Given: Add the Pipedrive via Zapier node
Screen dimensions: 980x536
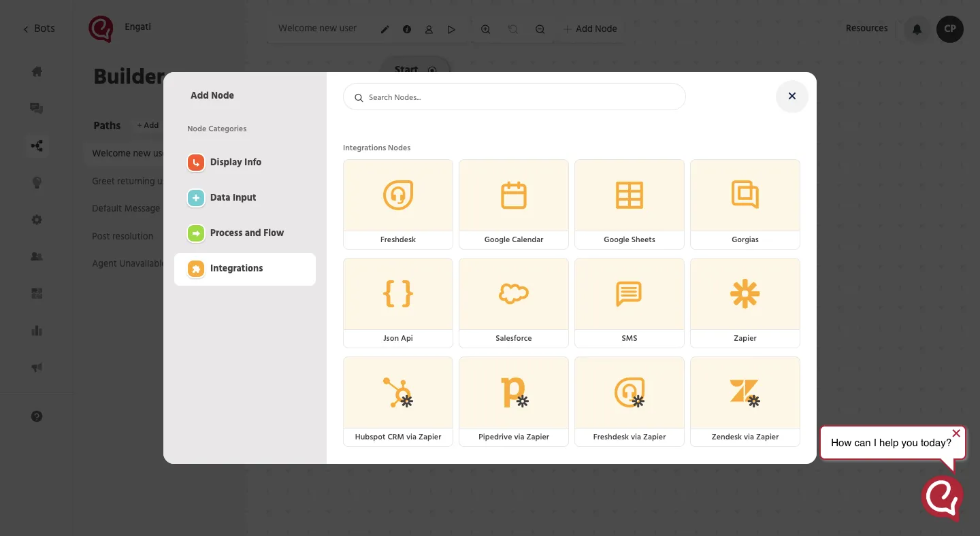Looking at the screenshot, I should [x=514, y=401].
